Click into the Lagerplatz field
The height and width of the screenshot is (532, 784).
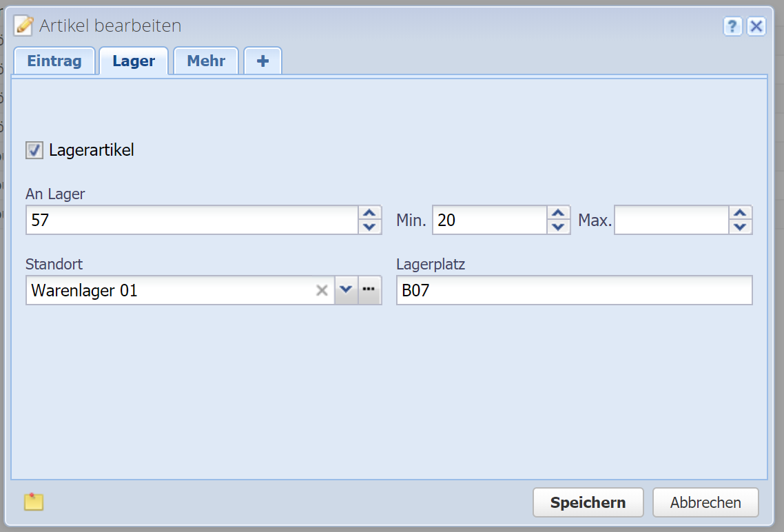pos(574,291)
